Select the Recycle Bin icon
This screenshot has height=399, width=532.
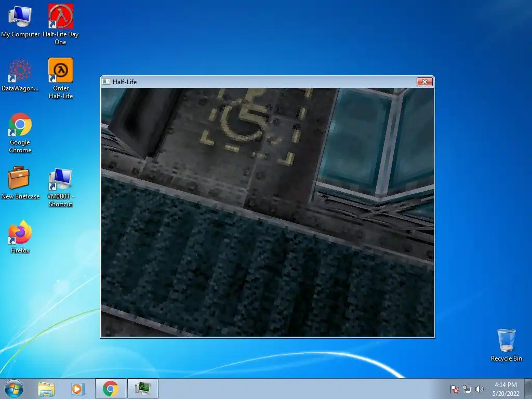[x=506, y=345]
